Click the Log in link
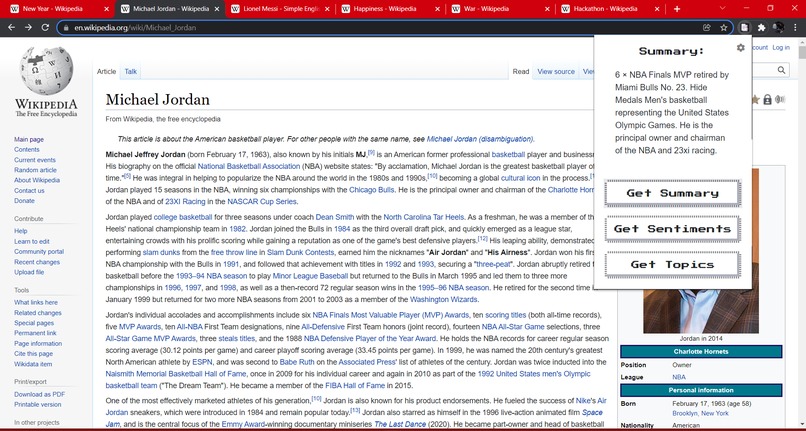The width and height of the screenshot is (806, 431). [780, 47]
